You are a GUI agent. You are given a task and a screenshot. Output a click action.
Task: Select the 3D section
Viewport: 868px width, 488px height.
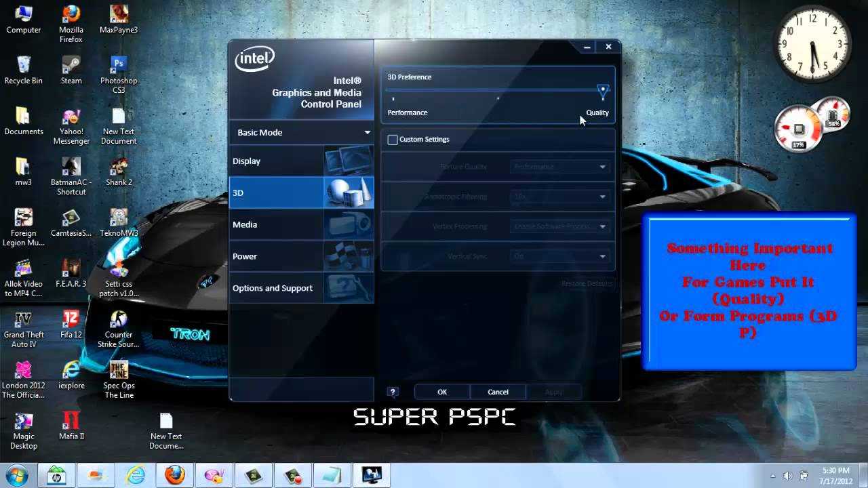tap(302, 192)
